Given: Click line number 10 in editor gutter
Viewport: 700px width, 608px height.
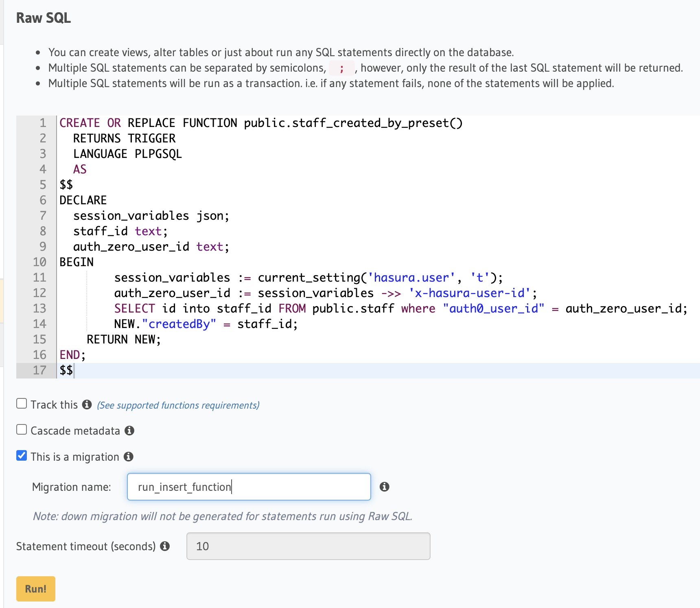Looking at the screenshot, I should point(39,262).
